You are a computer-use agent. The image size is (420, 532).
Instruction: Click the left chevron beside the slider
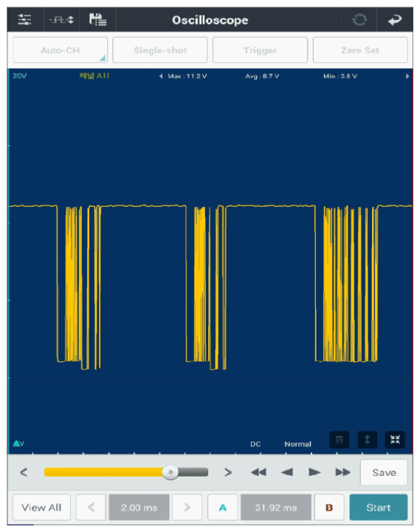24,472
